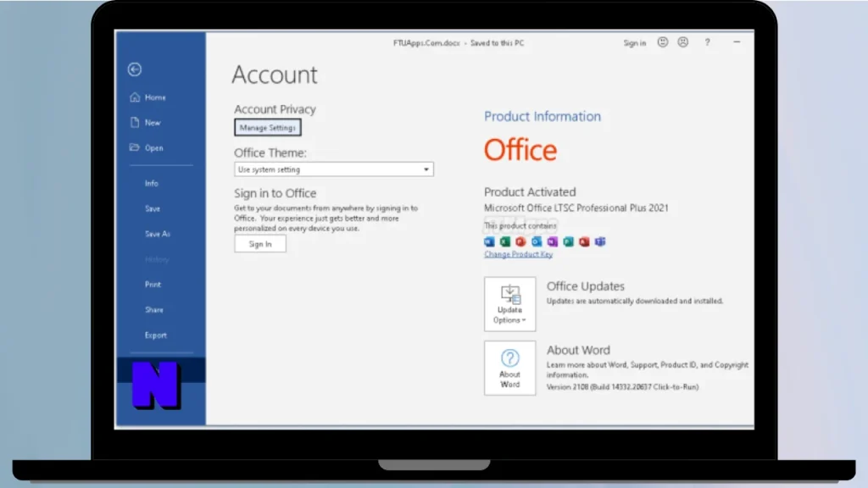Click the Manage Settings button
This screenshot has width=868, height=488.
pyautogui.click(x=268, y=127)
